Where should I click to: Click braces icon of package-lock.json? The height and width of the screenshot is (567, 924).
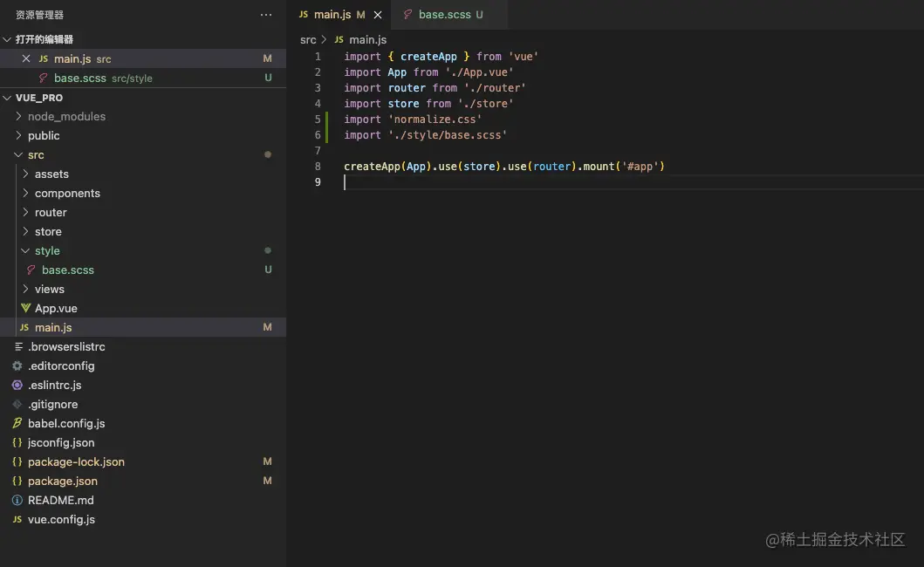pos(17,461)
